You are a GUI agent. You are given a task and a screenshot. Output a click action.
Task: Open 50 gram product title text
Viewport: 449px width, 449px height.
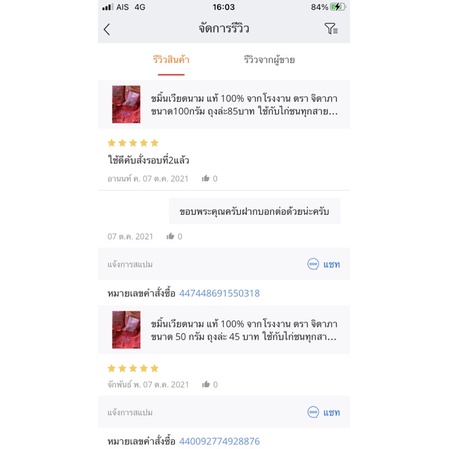pyautogui.click(x=244, y=330)
